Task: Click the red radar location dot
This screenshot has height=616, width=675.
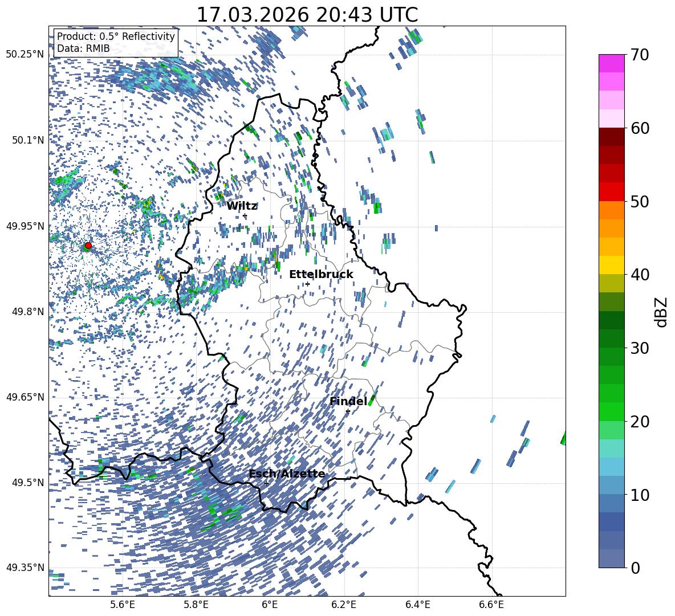Action: (88, 246)
